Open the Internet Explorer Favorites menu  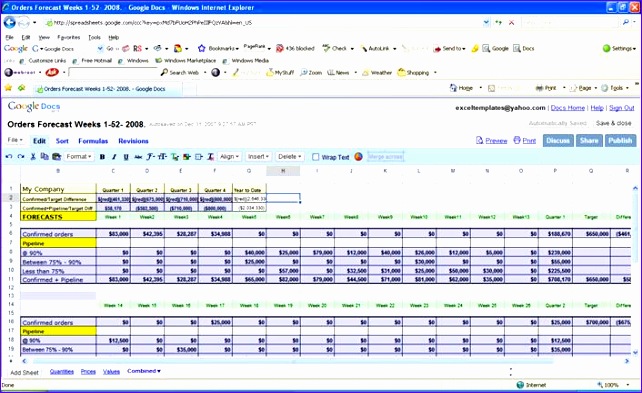68,37
